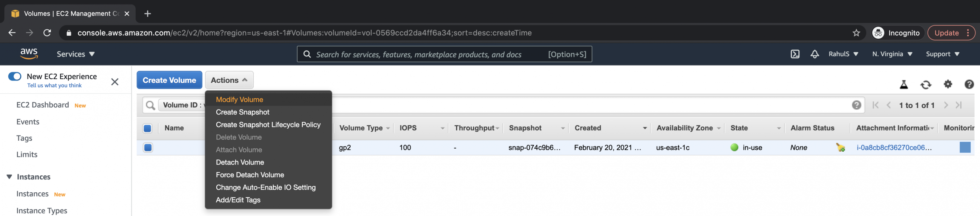
Task: Go to the first page of results
Action: [875, 105]
